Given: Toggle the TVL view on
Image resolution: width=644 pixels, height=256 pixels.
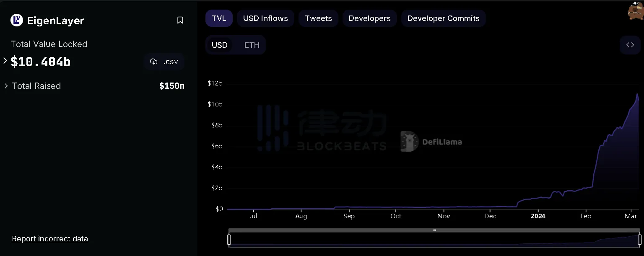Looking at the screenshot, I should (x=219, y=18).
